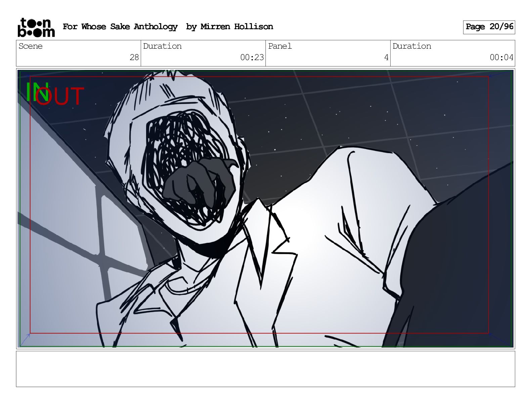Select the scene duration value 00:23

point(252,57)
